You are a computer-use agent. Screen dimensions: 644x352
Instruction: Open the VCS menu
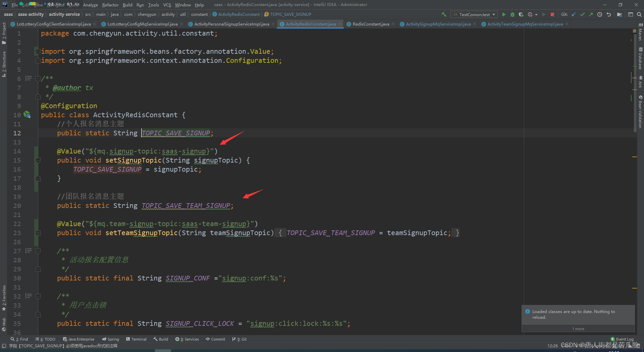[x=167, y=5]
